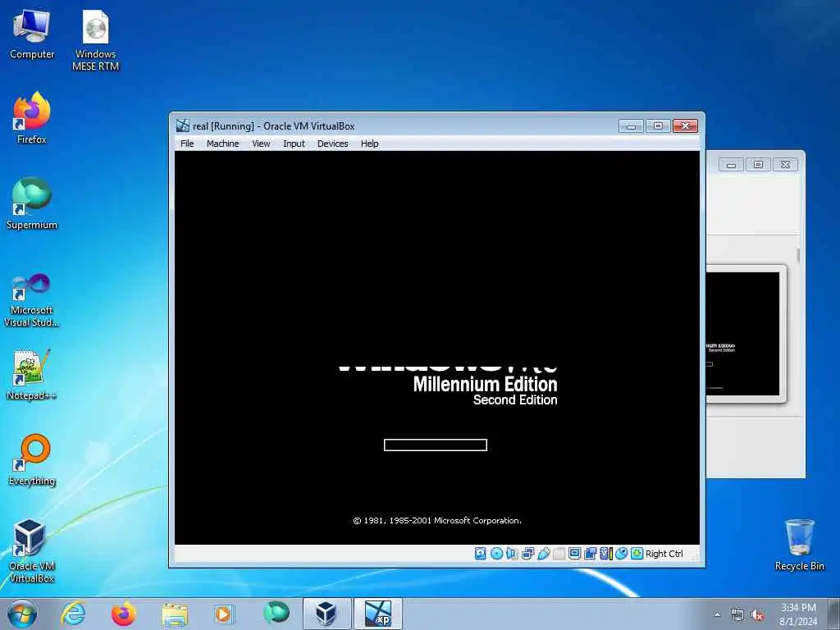Click the VM preview thumbnail in background window

pyautogui.click(x=742, y=334)
